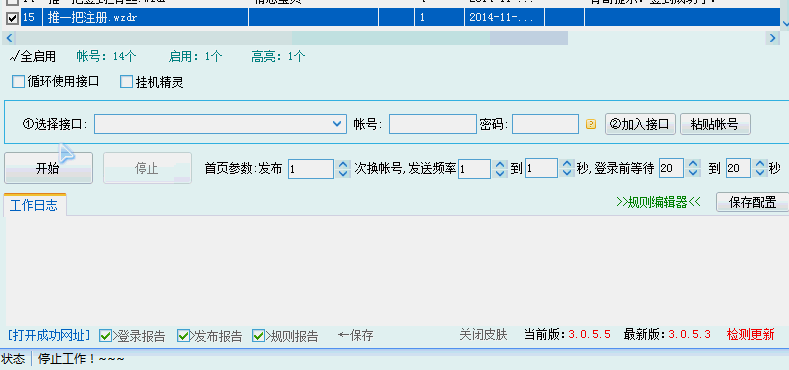
Task: Click the yellow help icon beside password field
Action: (x=591, y=124)
